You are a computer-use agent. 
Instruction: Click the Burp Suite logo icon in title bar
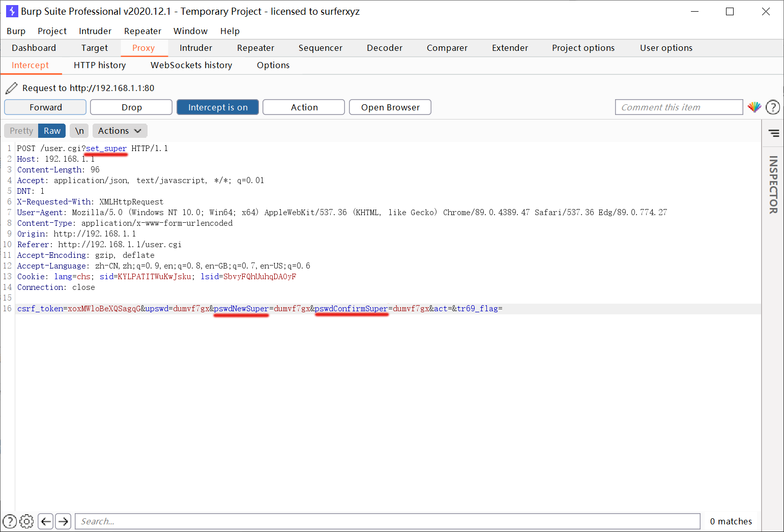click(x=12, y=11)
